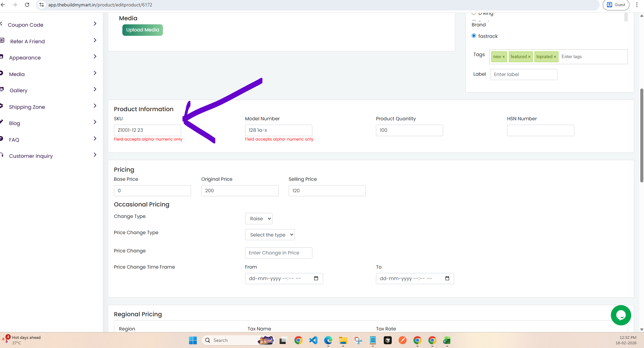
Task: Open Gallery sidebar item
Action: click(x=19, y=91)
